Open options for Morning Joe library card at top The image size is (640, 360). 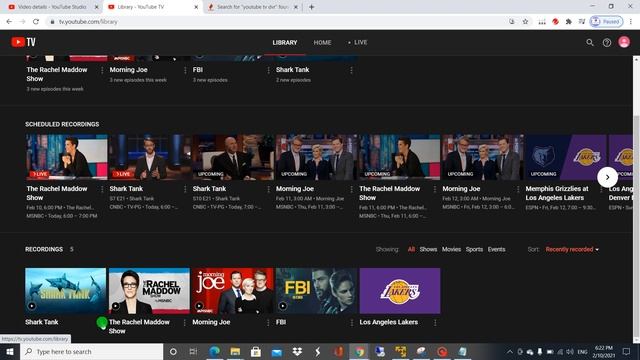point(185,70)
